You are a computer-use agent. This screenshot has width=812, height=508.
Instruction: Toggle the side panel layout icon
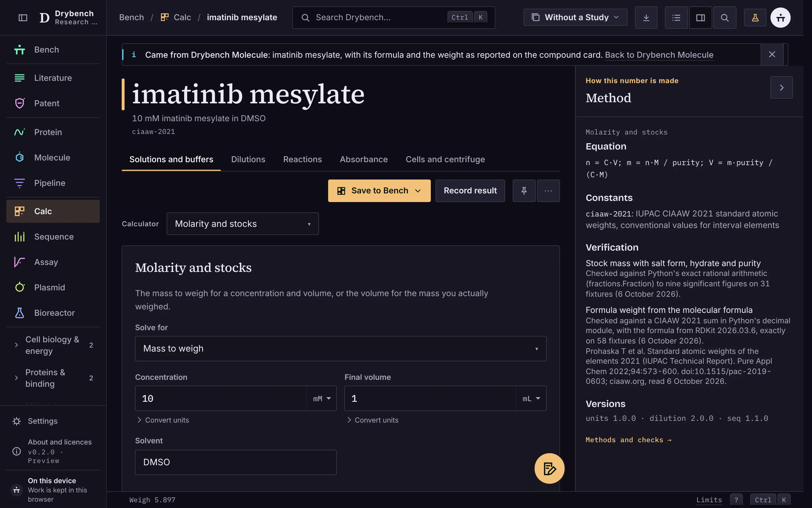point(700,18)
